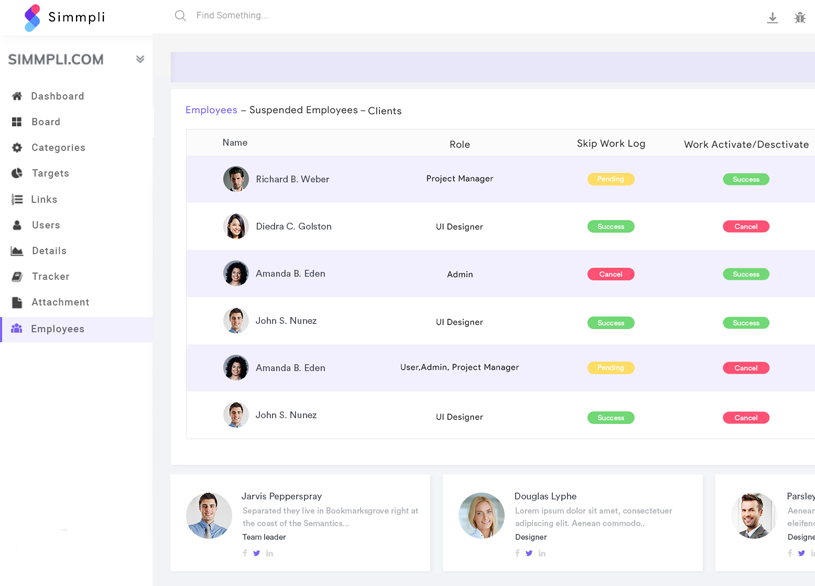Open Tracker in the sidebar
This screenshot has width=815, height=586.
coord(50,276)
